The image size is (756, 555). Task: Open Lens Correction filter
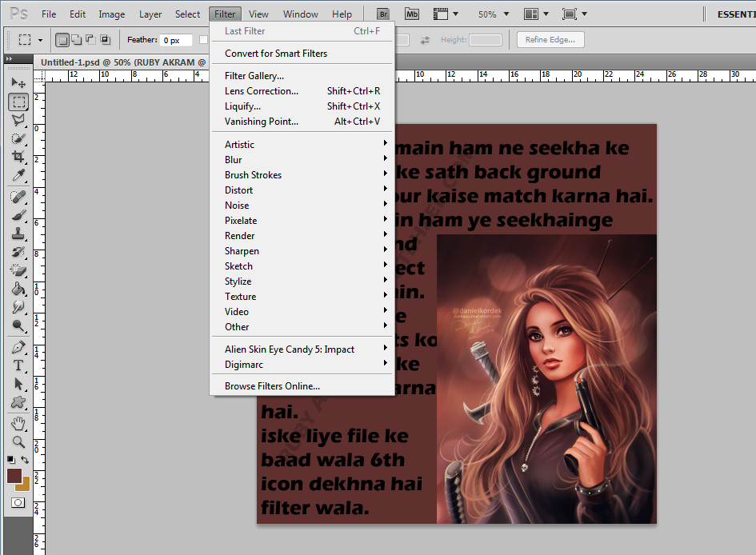[x=302, y=91]
